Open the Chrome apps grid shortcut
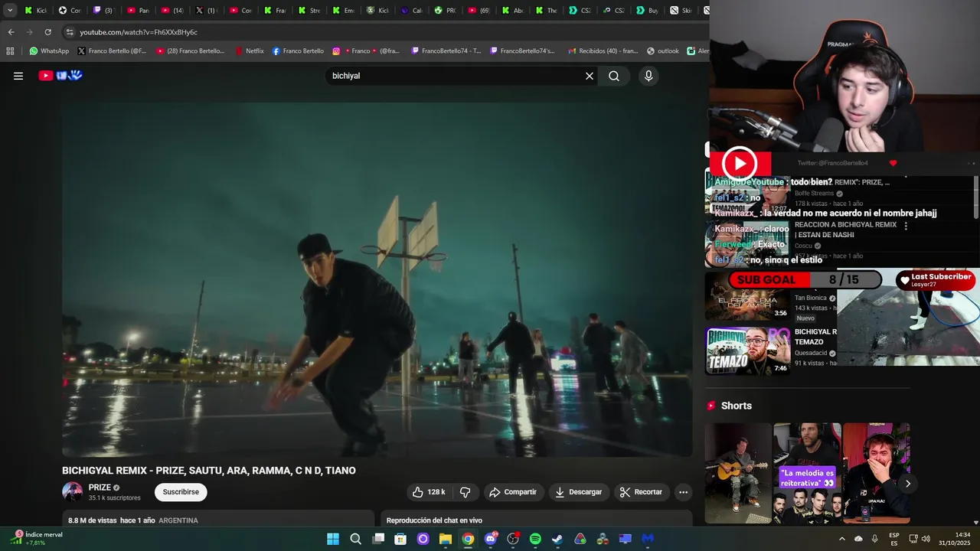Viewport: 980px width, 551px height. 10,51
